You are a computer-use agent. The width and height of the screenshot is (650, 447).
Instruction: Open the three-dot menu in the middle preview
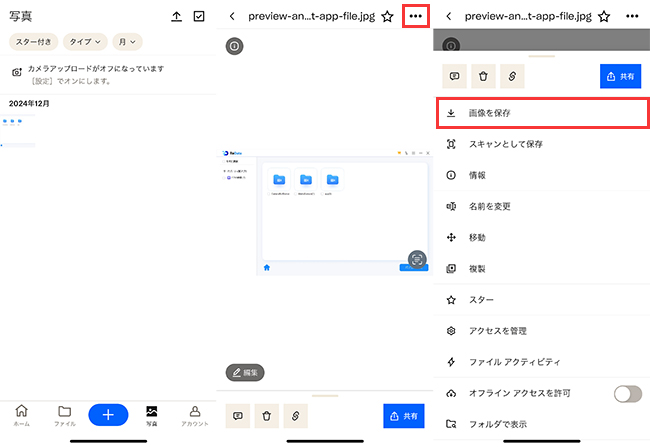(415, 16)
